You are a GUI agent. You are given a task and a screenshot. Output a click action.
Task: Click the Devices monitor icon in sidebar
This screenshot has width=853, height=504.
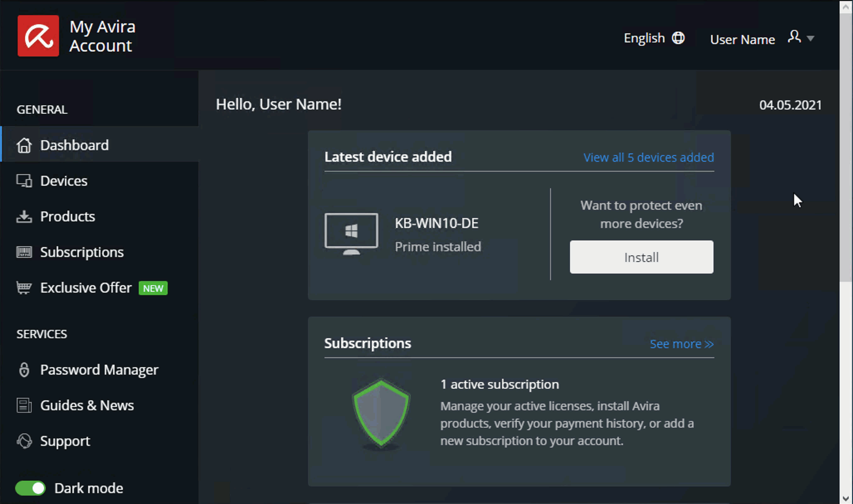[x=24, y=181]
